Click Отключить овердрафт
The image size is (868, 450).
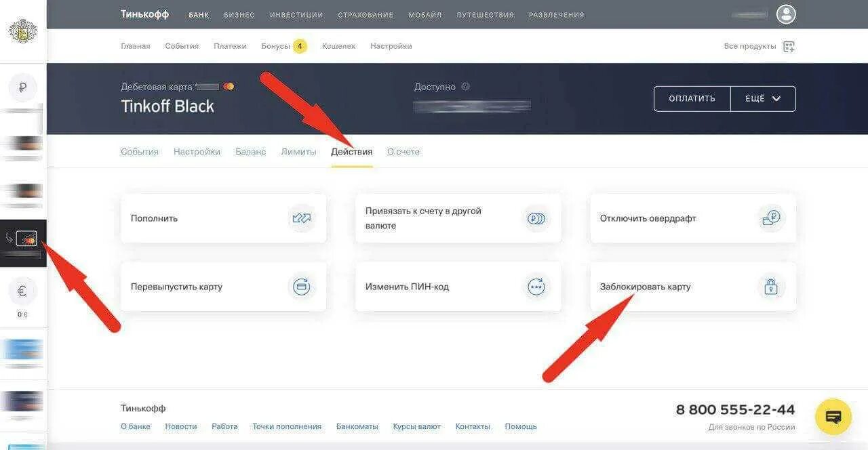693,218
